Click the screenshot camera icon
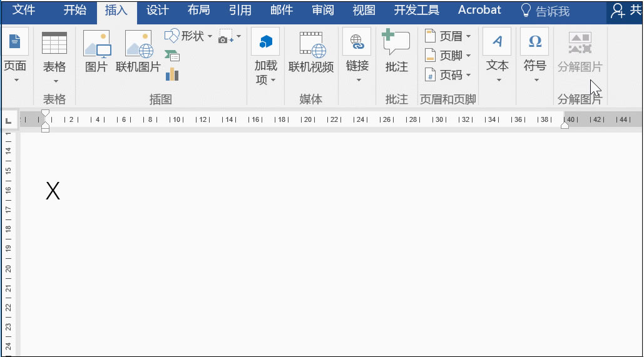Viewport: 644px width, 357px height. (226, 36)
